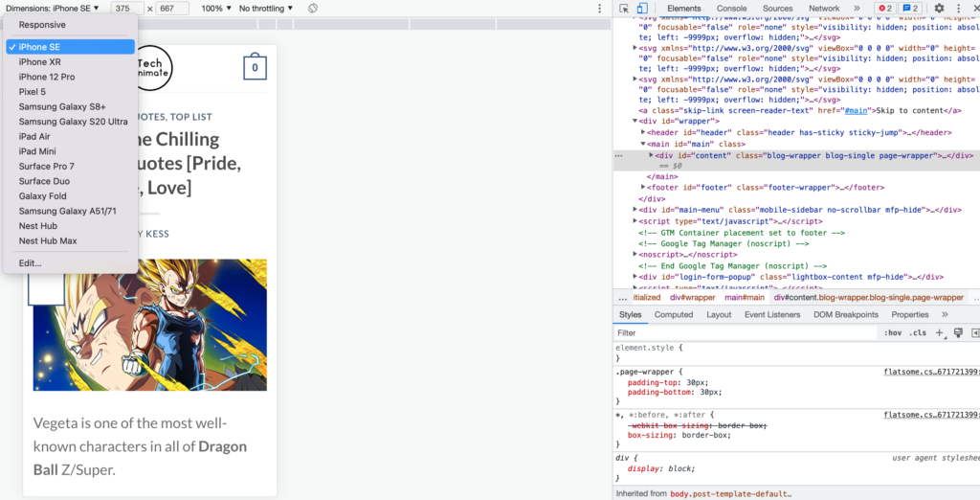Open the No throttling dropdown

tap(266, 9)
